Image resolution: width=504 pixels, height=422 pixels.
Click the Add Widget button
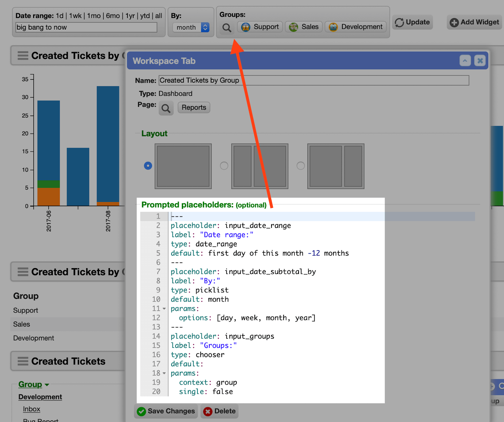click(x=474, y=22)
